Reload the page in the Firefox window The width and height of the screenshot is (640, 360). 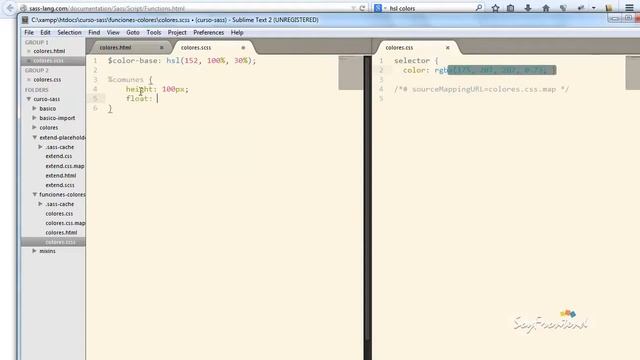click(x=362, y=8)
